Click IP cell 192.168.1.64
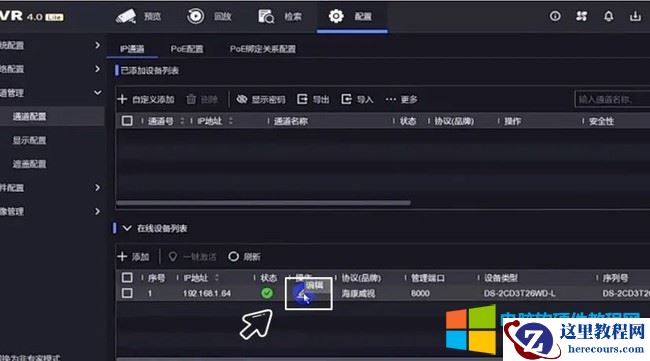Image resolution: width=650 pixels, height=361 pixels. (207, 293)
